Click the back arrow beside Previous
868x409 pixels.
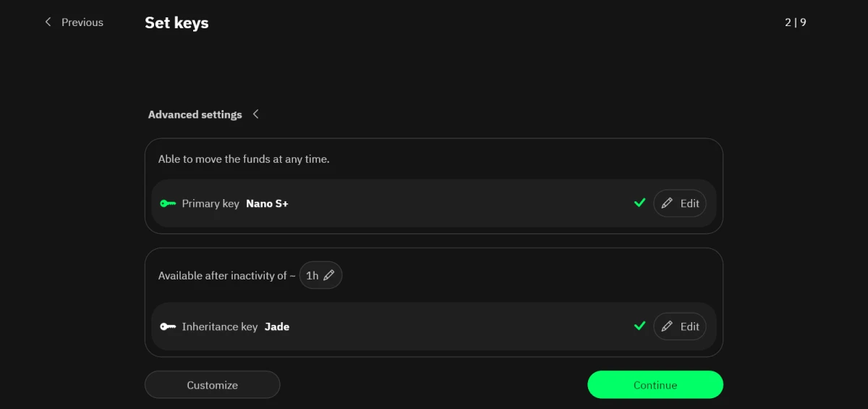coord(48,22)
